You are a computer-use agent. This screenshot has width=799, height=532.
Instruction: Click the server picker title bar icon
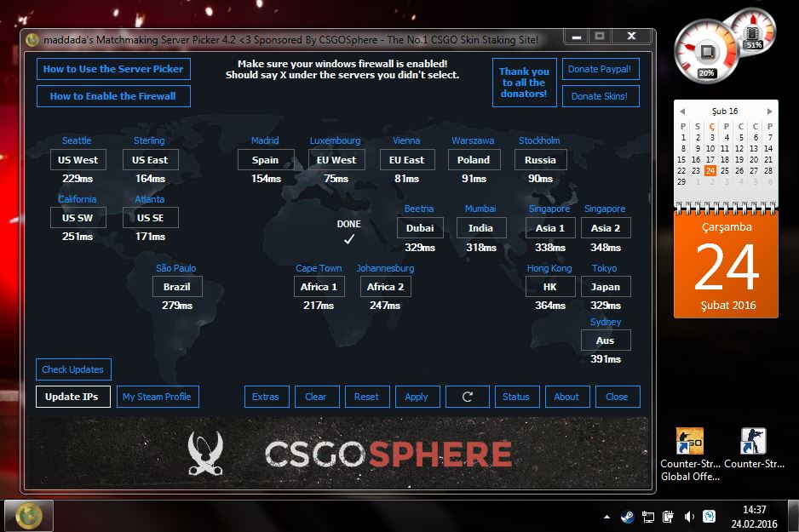31,36
